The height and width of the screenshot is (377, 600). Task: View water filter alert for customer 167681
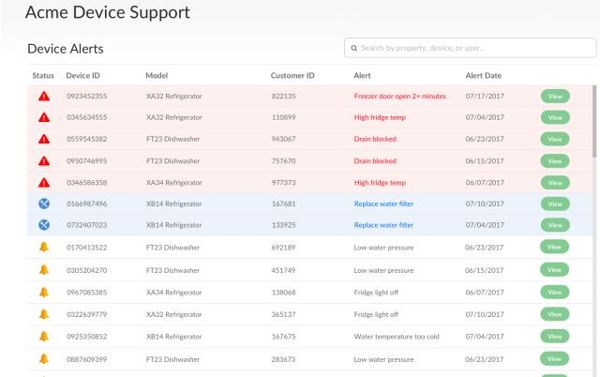[x=555, y=204]
